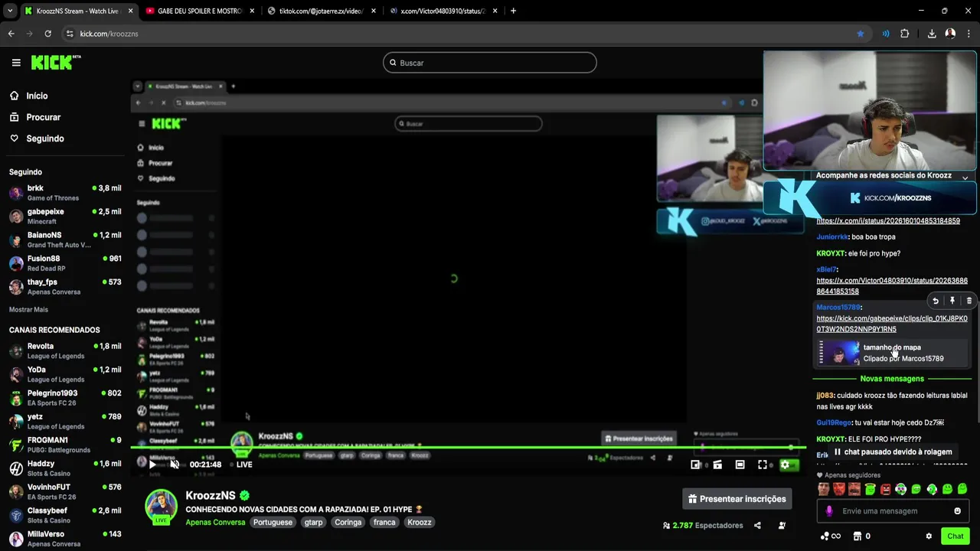
Task: Switch to tiktok.com jotaerre tab
Action: click(322, 11)
